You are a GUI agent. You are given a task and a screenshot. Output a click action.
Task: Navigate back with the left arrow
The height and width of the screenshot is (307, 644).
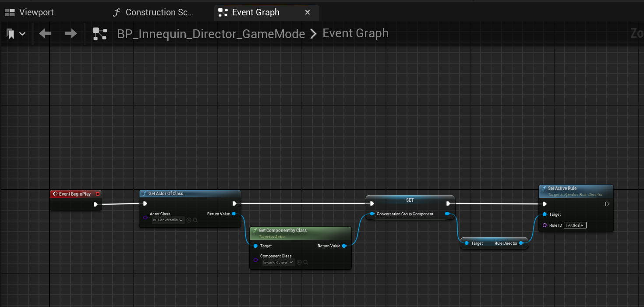coord(45,33)
